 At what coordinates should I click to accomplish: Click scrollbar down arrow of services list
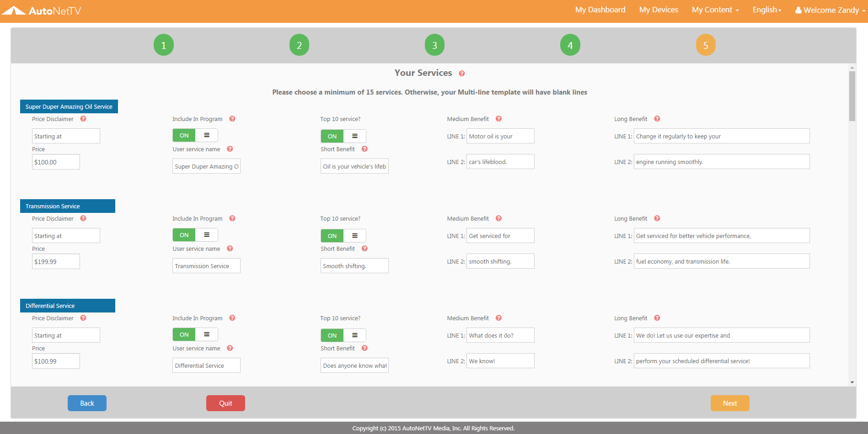point(852,382)
